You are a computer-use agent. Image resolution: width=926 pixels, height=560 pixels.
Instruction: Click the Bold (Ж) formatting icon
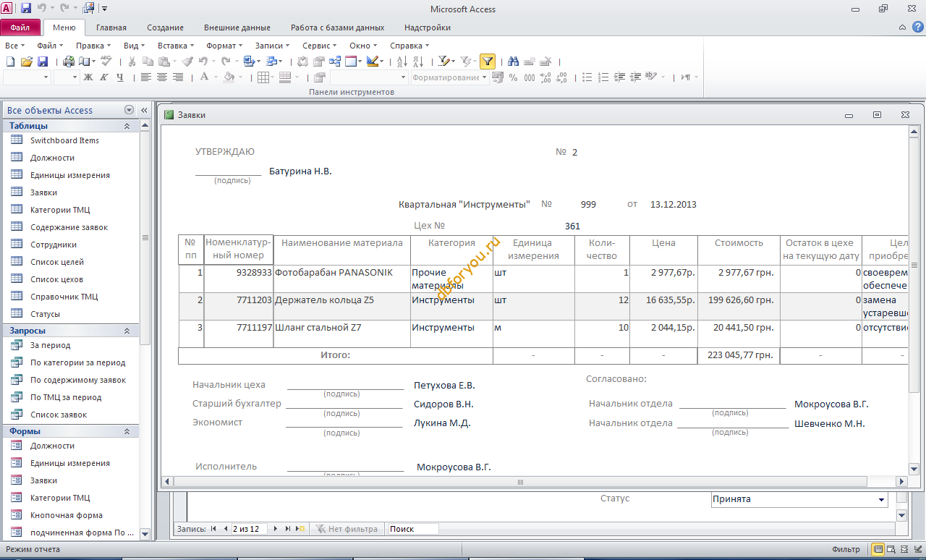coord(88,77)
